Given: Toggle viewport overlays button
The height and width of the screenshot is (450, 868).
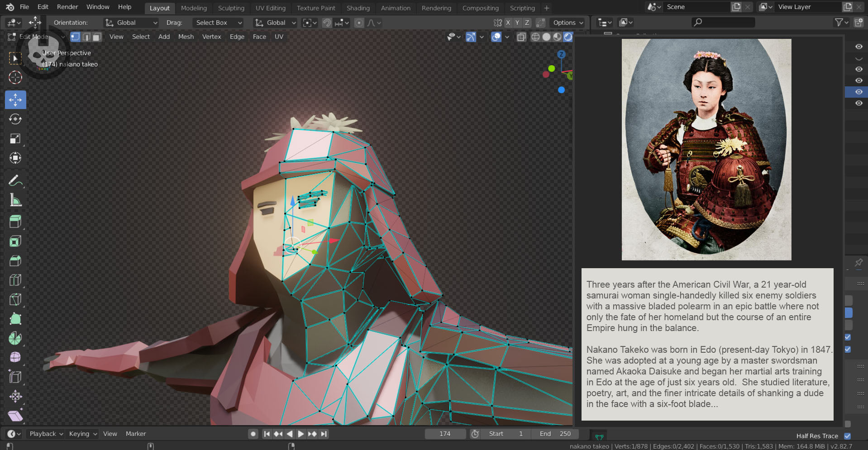Looking at the screenshot, I should [496, 37].
